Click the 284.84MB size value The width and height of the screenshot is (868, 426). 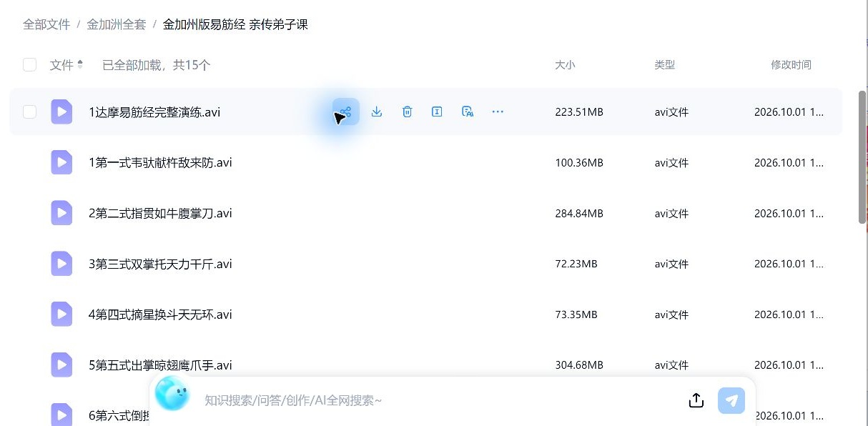click(579, 214)
